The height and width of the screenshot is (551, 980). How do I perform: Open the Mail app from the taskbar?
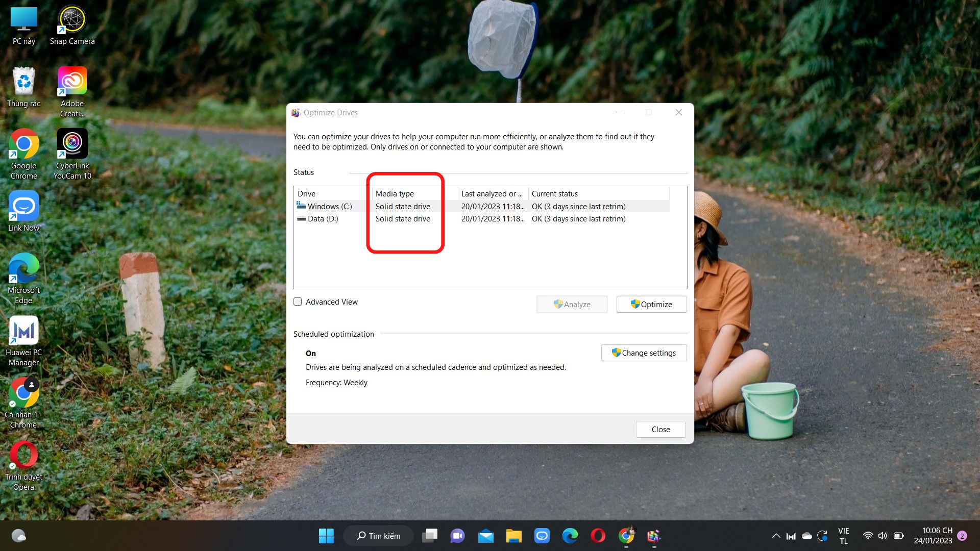tap(485, 536)
